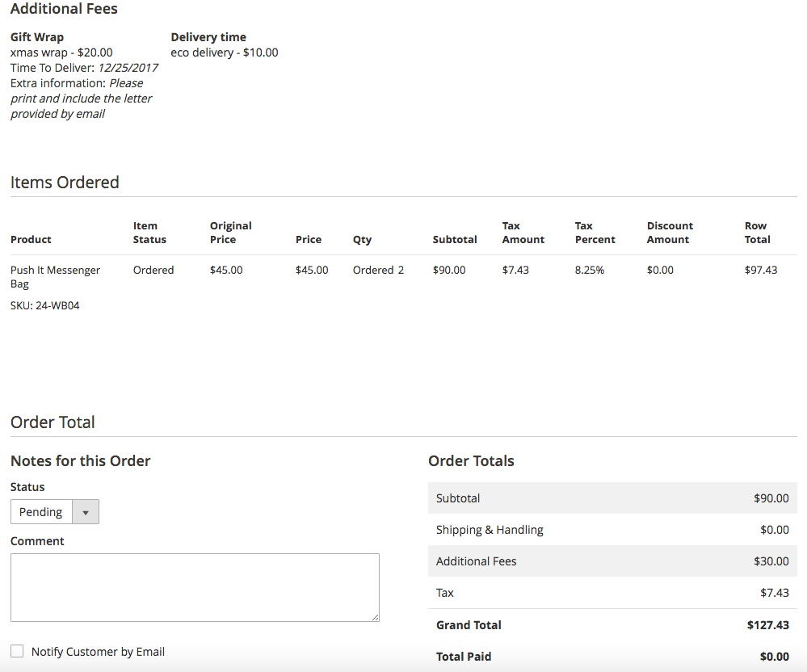This screenshot has height=672, width=807.
Task: Click the SKU: 24-WB04 text
Action: click(x=44, y=305)
